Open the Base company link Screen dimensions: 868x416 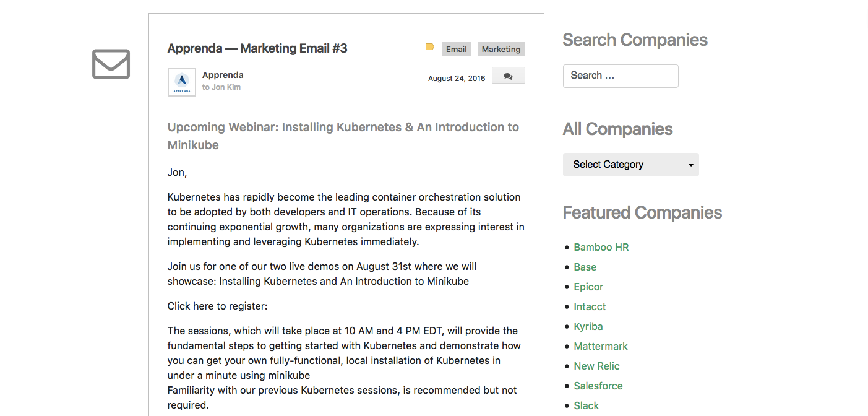pyautogui.click(x=585, y=267)
